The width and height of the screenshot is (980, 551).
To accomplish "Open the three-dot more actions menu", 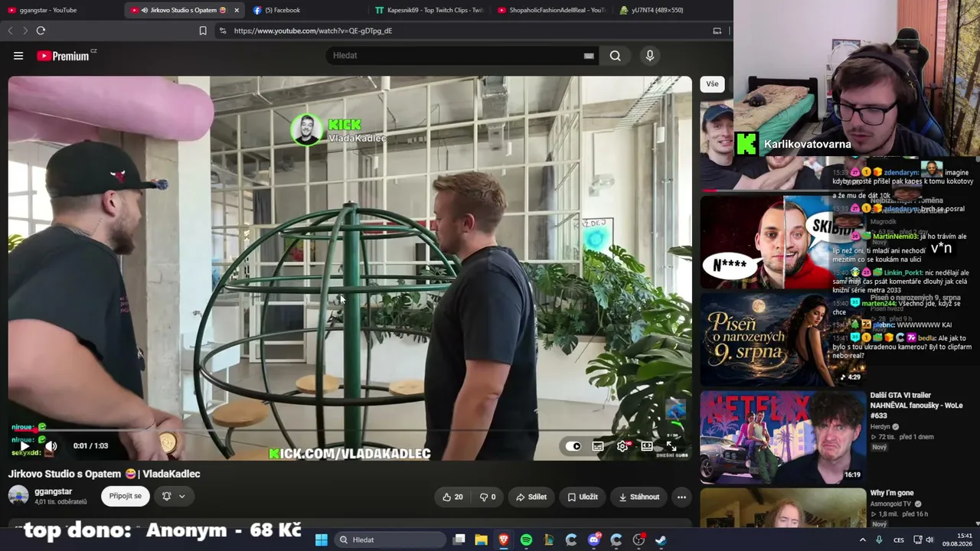I will tap(681, 497).
